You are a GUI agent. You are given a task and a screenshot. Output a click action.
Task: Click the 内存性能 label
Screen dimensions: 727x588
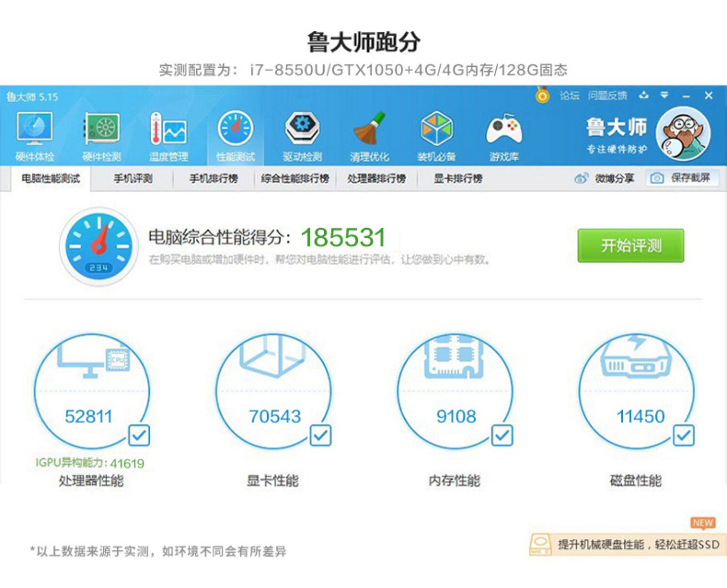[x=454, y=480]
